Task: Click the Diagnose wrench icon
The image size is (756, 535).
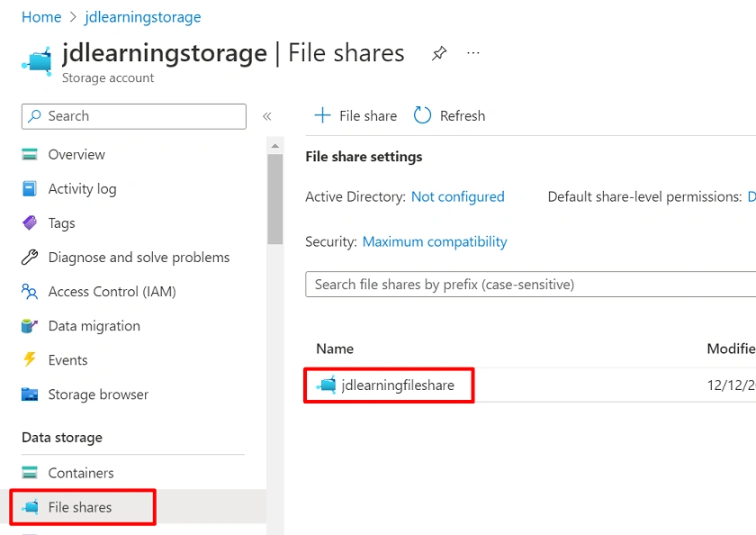Action: pos(30,257)
